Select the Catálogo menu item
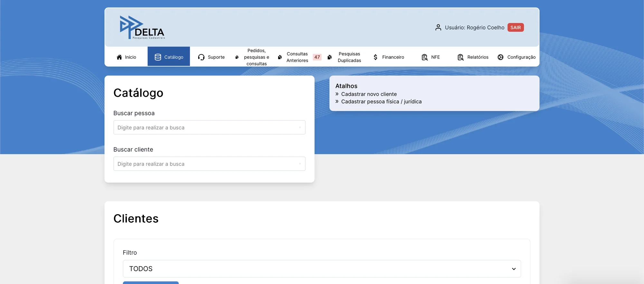This screenshot has height=284, width=644. 169,57
